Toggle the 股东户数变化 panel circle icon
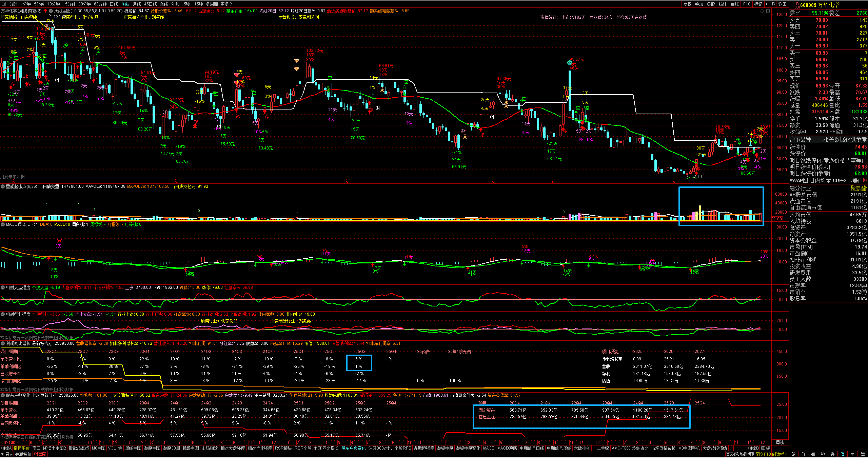This screenshot has width=868, height=458. [x=3, y=395]
